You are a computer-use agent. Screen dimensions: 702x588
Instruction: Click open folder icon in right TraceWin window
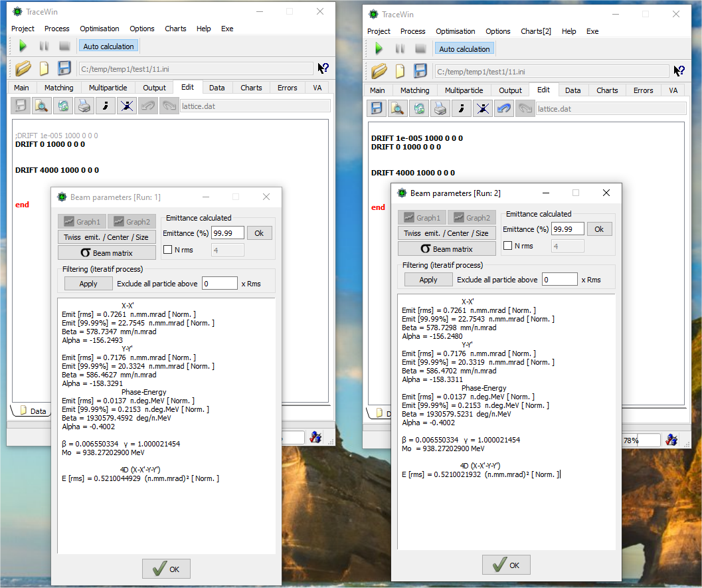(379, 71)
